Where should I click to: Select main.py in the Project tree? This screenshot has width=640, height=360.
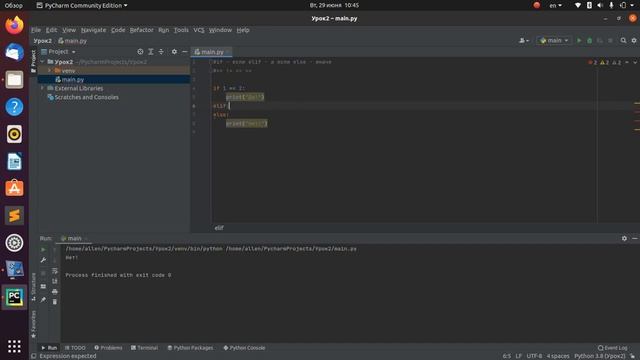[73, 80]
